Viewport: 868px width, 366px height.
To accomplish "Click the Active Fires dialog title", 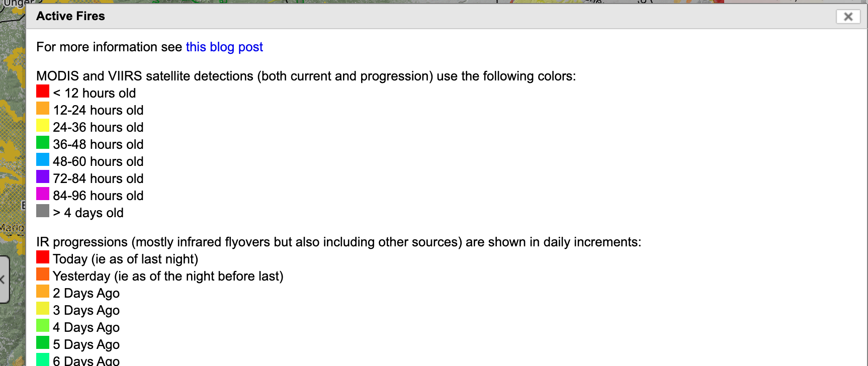I will coord(70,16).
